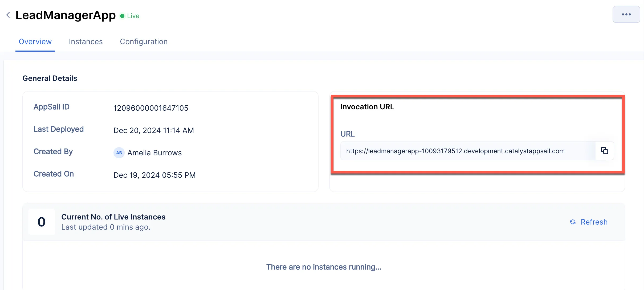Image resolution: width=644 pixels, height=290 pixels.
Task: Open the three-dot more options menu
Action: pos(626,14)
